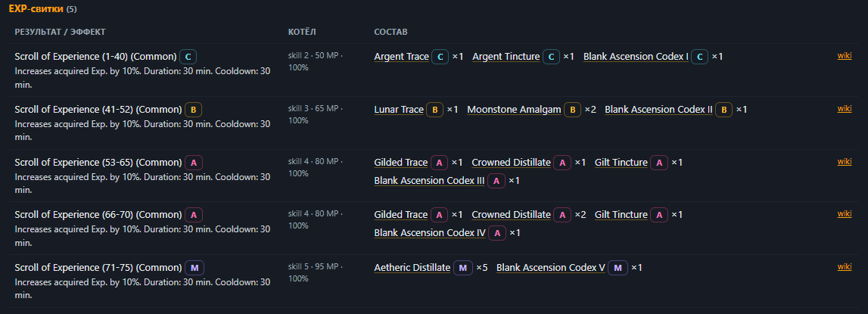The image size is (868, 314).
Task: Click the C grade badge beside Scroll of Experience (1-40)
Action: click(188, 57)
